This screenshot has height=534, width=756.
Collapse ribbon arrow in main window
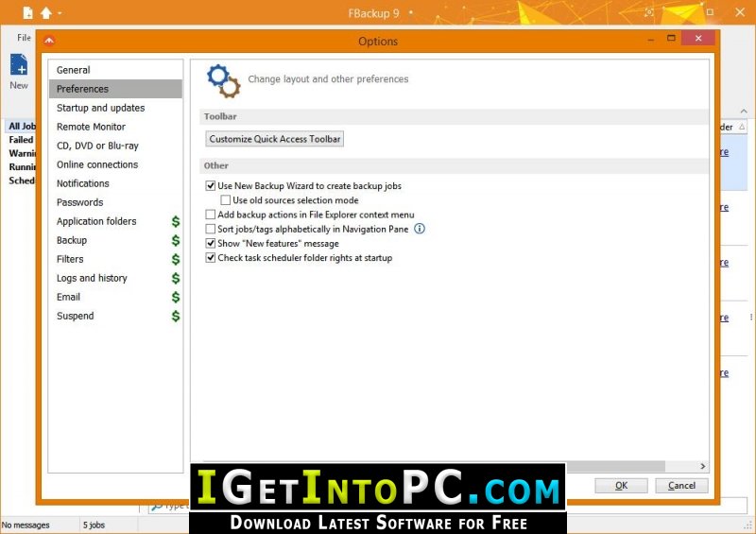744,111
